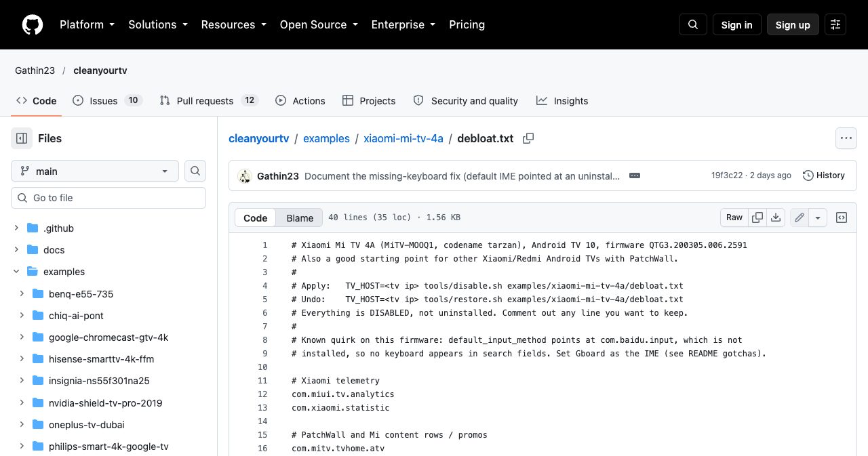Open the GitHub homepage logo
Viewport: 868px width, 456px height.
pyautogui.click(x=33, y=24)
